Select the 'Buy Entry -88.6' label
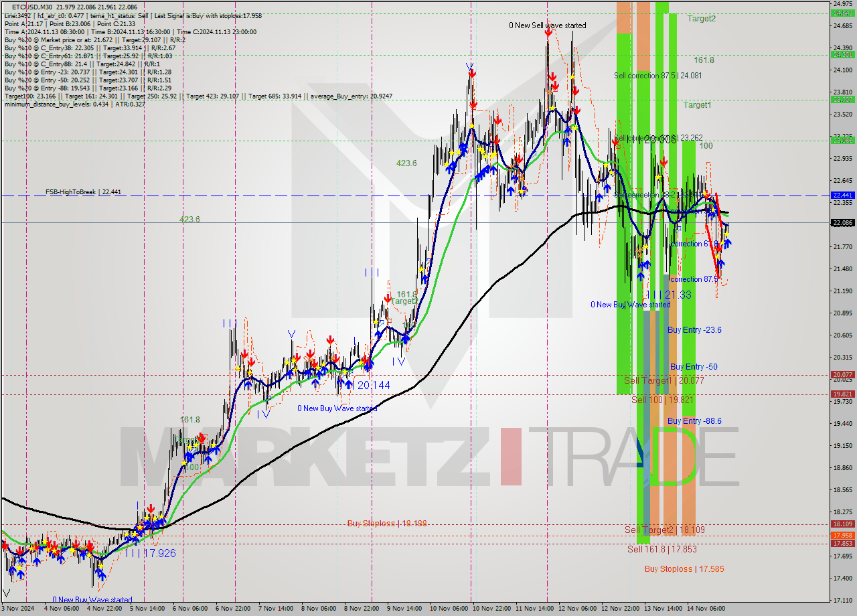Screen dimensions: 857x616 tap(694, 421)
